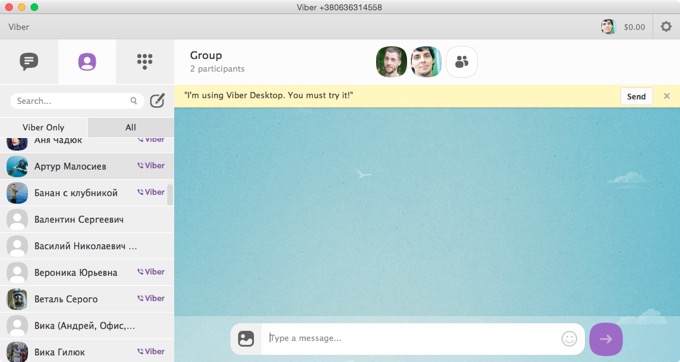Viewport: 680px width, 362px height.
Task: Open group participants add icon
Action: click(462, 62)
